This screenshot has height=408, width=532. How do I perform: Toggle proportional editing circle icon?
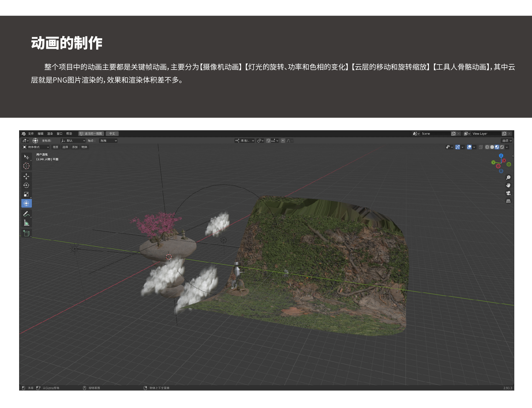[283, 141]
